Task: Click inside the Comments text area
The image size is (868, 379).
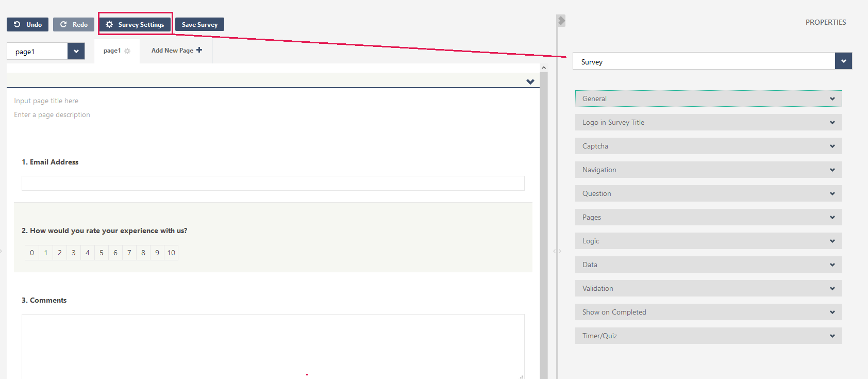Action: tap(273, 347)
